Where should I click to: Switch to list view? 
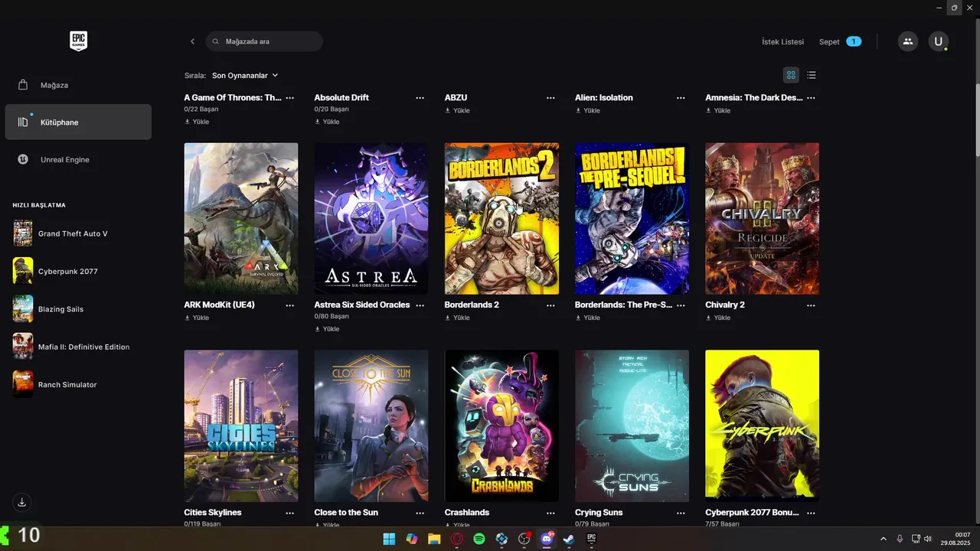click(812, 75)
